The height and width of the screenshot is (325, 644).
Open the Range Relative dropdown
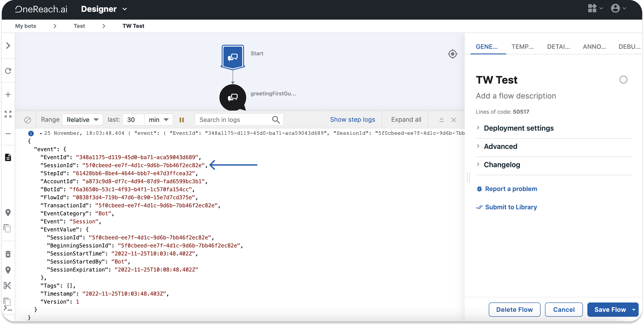[82, 120]
